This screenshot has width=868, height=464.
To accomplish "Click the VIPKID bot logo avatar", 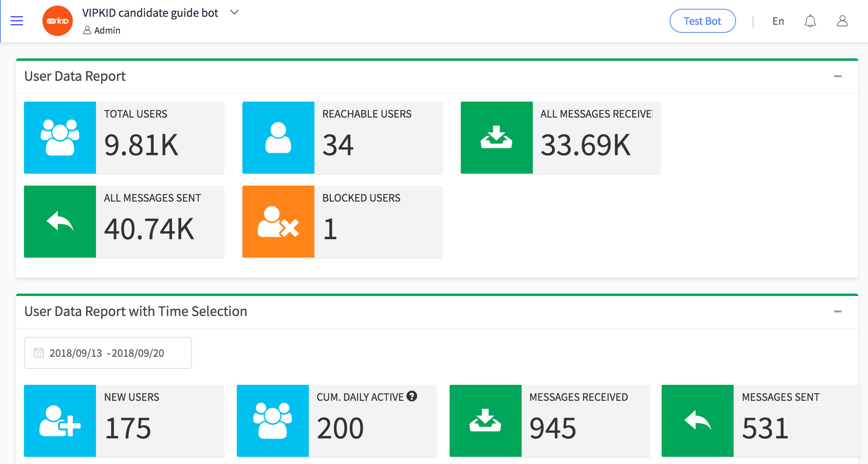I will [x=58, y=21].
